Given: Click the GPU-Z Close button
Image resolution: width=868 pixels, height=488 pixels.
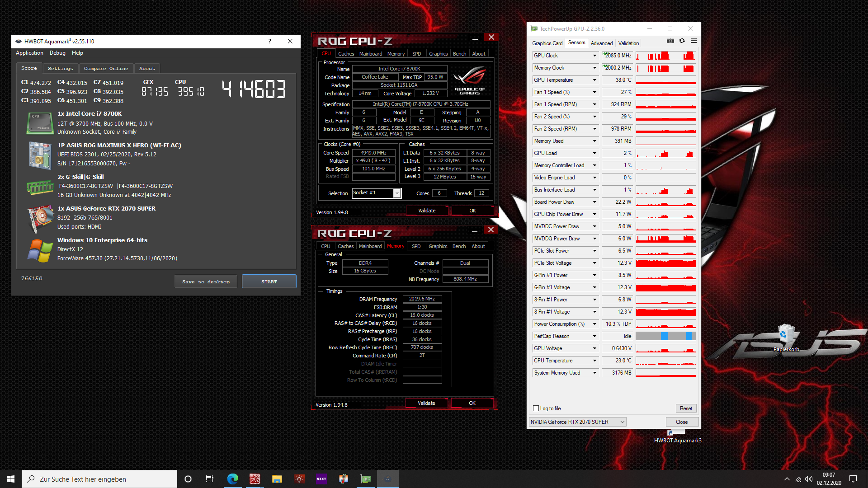Looking at the screenshot, I should (682, 422).
